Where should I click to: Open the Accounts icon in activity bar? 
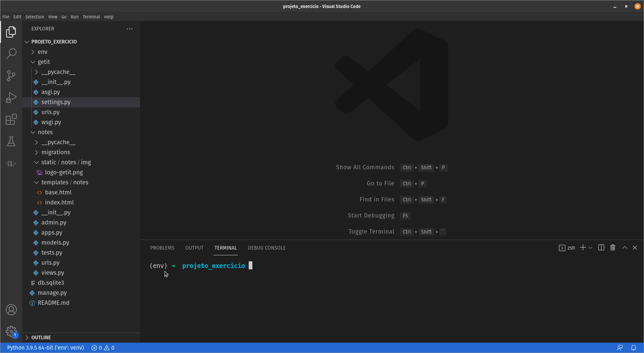[x=11, y=310]
